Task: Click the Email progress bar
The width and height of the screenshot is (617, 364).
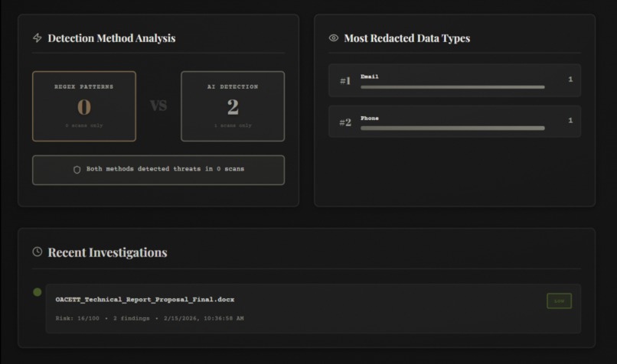Action: click(x=452, y=87)
